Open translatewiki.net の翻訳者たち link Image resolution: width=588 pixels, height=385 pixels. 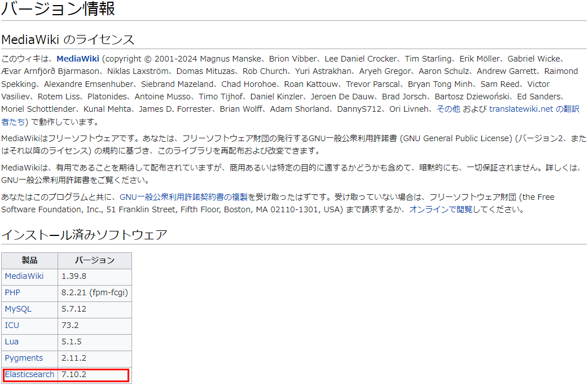pos(534,109)
